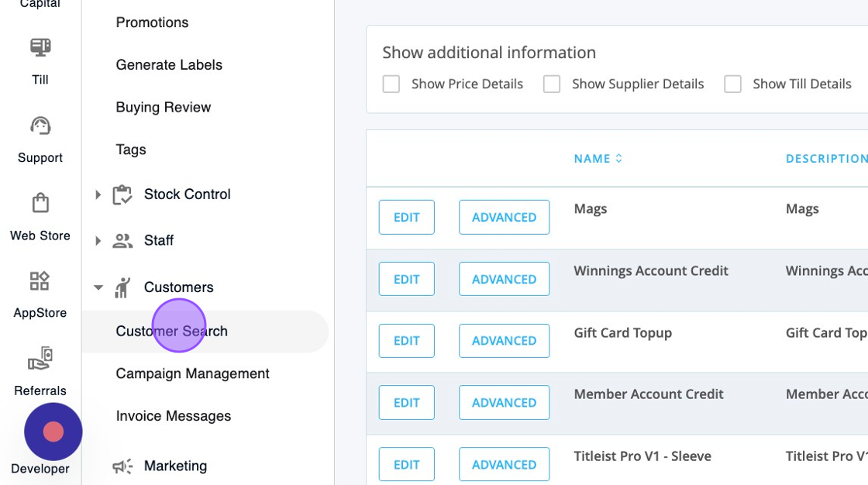
Task: Click the Till label in sidebar
Action: click(x=40, y=80)
